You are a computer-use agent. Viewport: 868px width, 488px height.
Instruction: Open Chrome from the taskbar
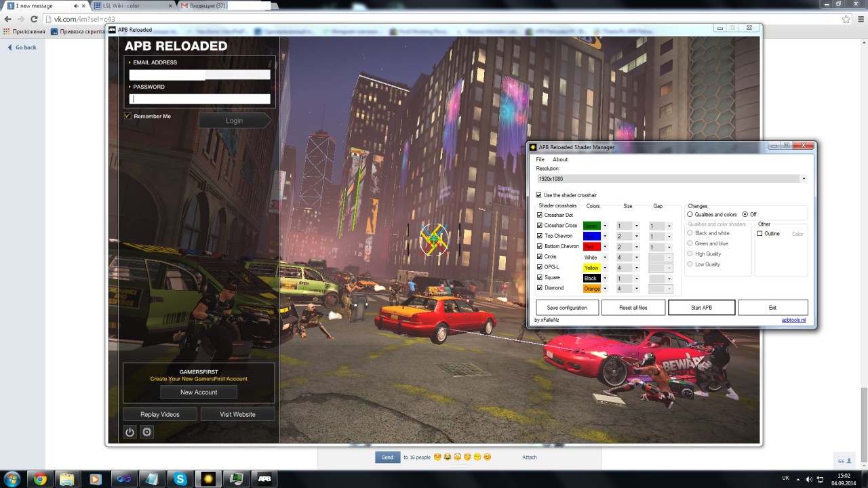tap(40, 479)
